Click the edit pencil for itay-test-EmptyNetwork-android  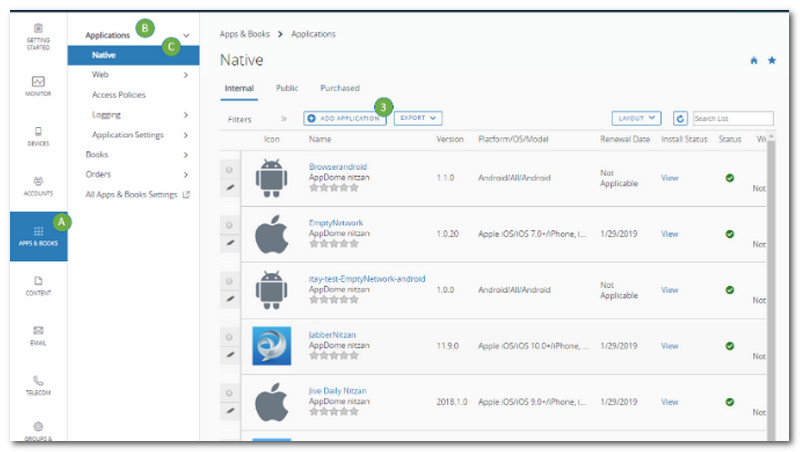230,299
